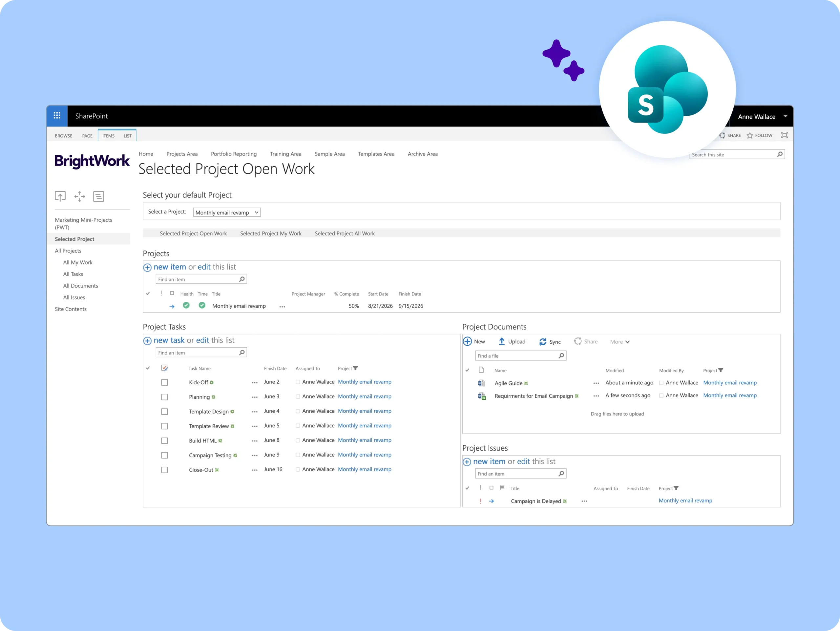The image size is (840, 631).
Task: Open Portfolio Reporting in the top navigation
Action: click(234, 154)
